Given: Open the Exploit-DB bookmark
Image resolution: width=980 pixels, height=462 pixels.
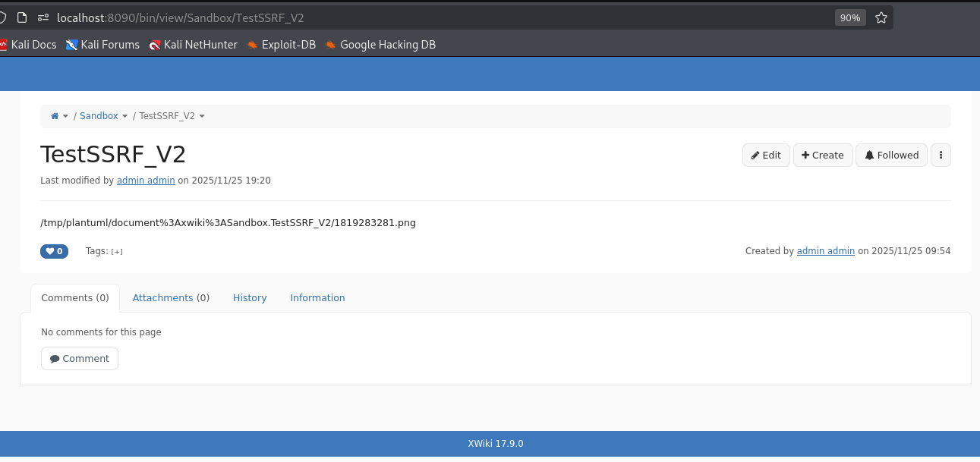Looking at the screenshot, I should (x=281, y=45).
